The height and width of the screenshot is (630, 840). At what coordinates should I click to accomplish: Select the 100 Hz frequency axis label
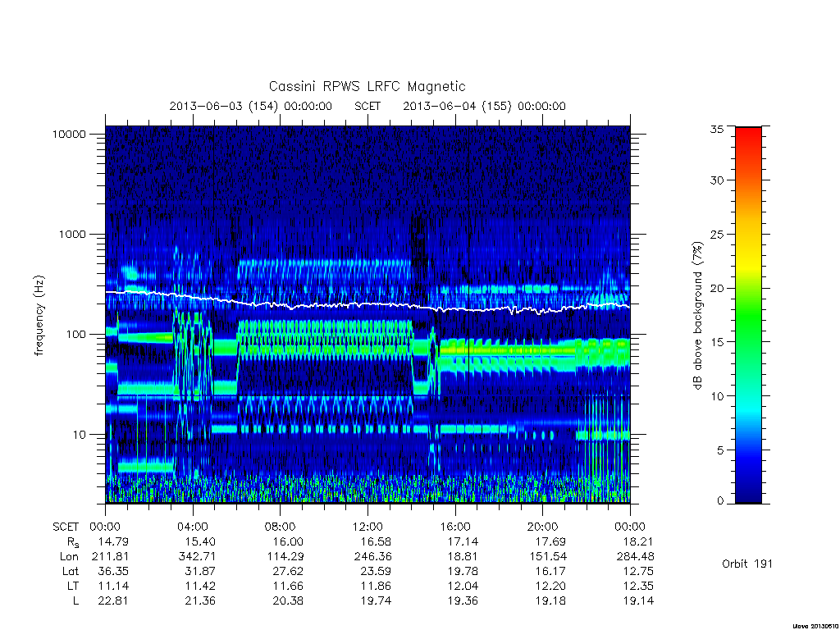tap(75, 335)
